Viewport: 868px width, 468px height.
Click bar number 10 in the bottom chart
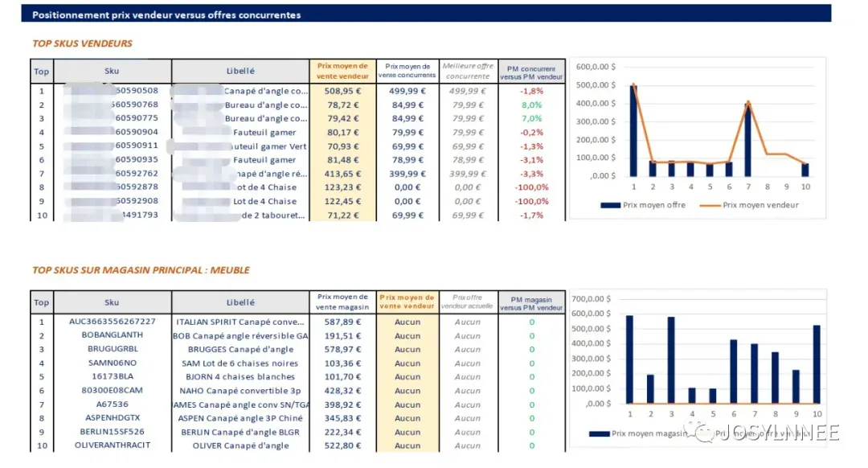(x=817, y=364)
